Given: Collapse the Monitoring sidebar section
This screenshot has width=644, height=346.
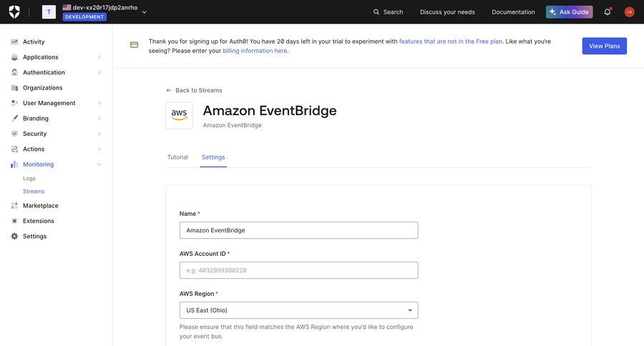Looking at the screenshot, I should click(99, 164).
